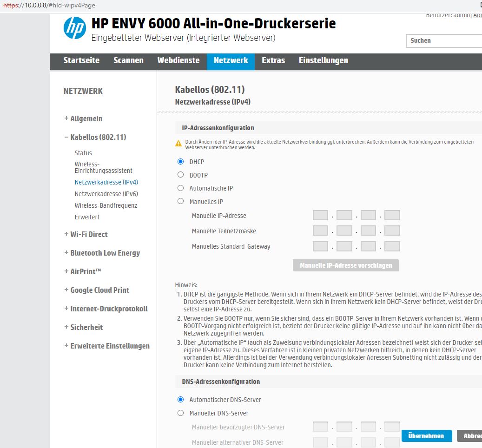Click the browser address bar URL
The width and height of the screenshot is (482, 448).
49,5
